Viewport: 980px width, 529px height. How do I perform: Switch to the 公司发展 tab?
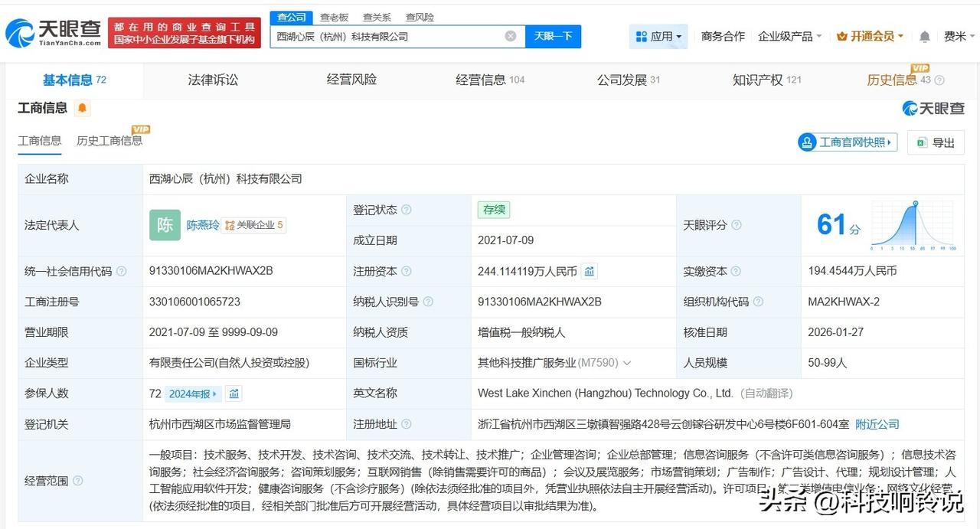pos(629,80)
